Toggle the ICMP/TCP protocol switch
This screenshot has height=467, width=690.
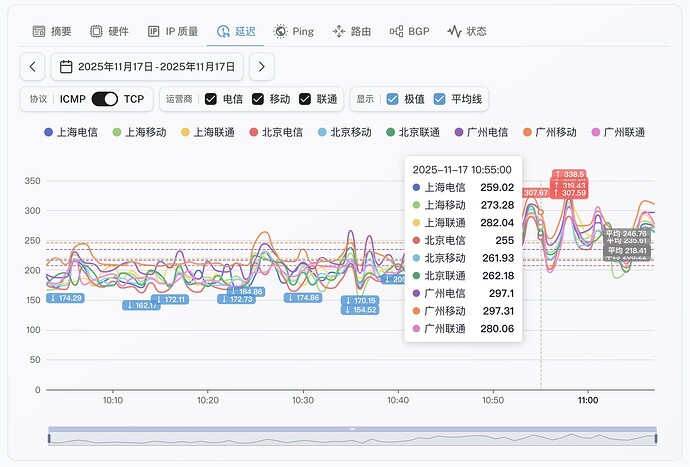[104, 99]
